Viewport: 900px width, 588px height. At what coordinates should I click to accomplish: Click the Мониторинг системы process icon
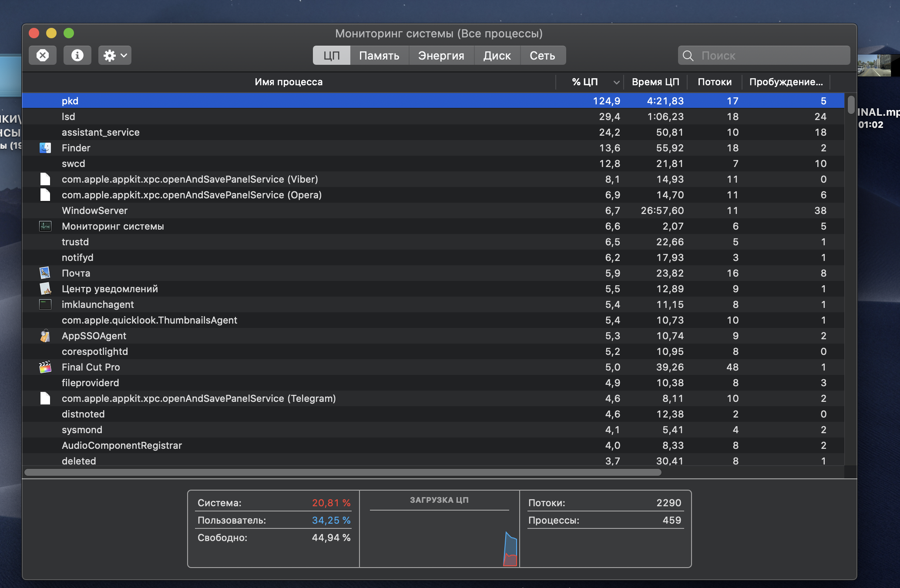coord(45,226)
